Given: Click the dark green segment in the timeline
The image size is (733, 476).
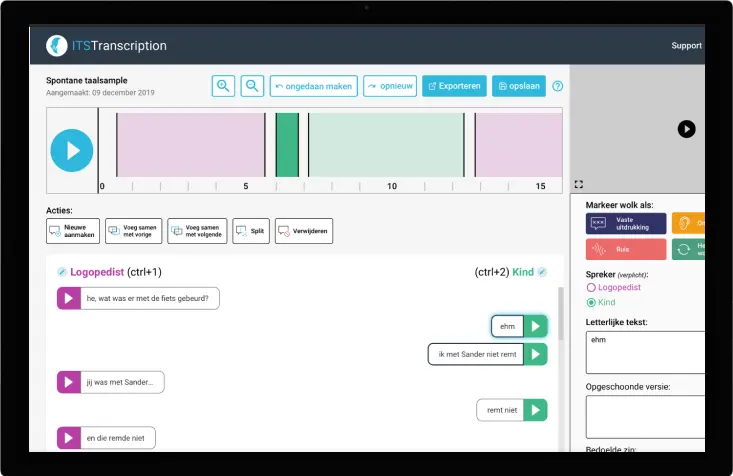Looking at the screenshot, I should click(x=287, y=146).
